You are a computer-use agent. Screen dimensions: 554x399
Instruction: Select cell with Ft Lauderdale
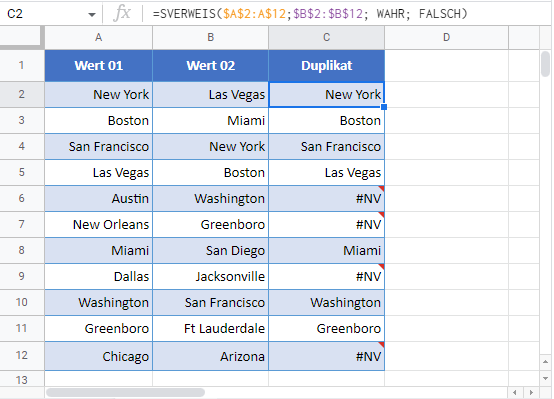[x=211, y=329]
